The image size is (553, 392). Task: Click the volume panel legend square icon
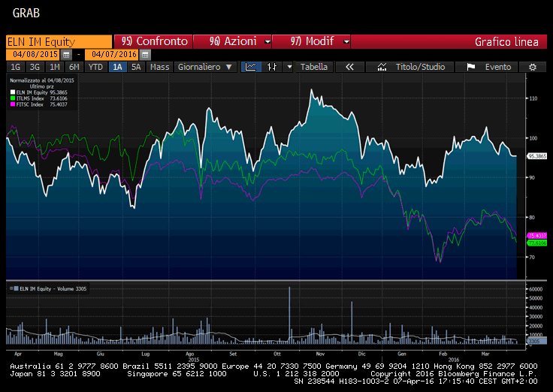click(17, 288)
